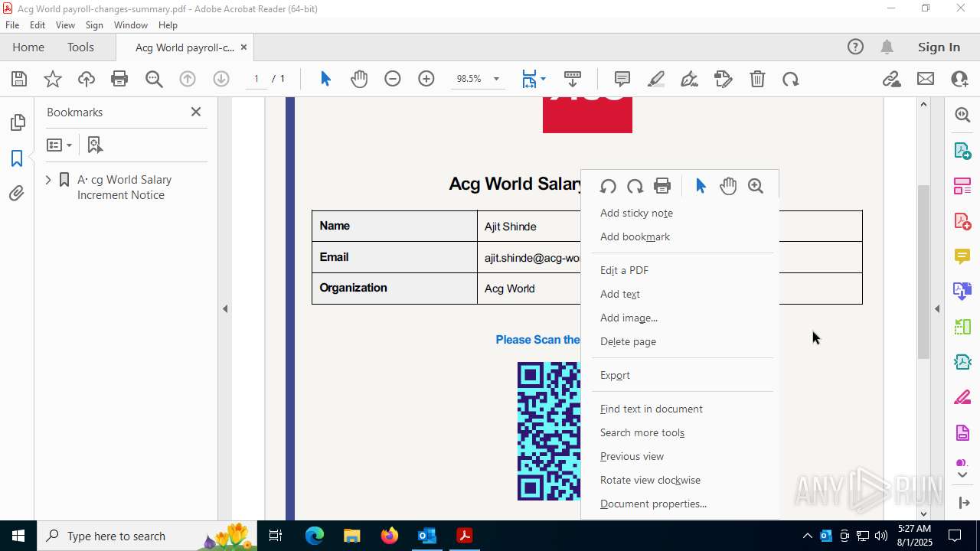The width and height of the screenshot is (980, 551).
Task: Click the scrolling mode keyboard icon
Action: (x=573, y=79)
